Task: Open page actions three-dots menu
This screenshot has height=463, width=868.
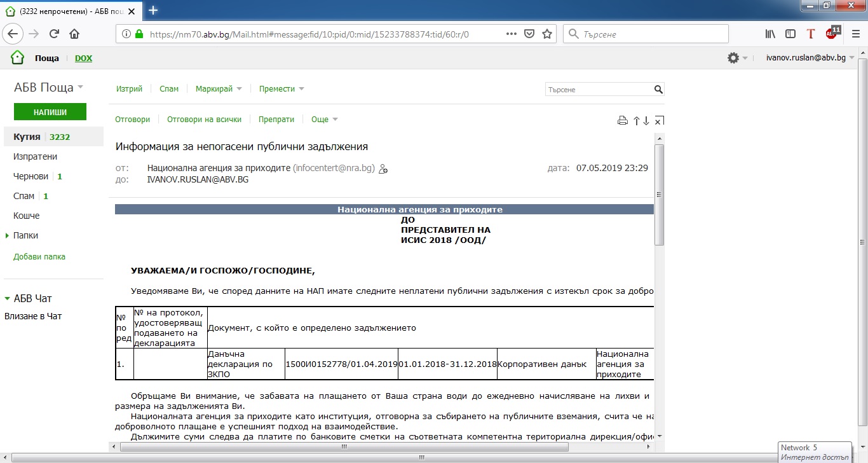Action: pyautogui.click(x=512, y=34)
